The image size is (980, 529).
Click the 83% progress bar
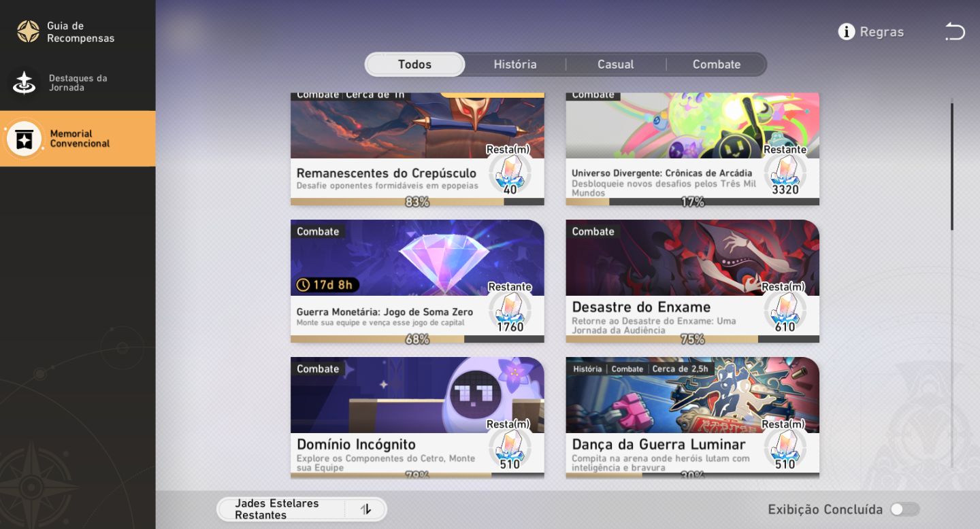click(417, 202)
